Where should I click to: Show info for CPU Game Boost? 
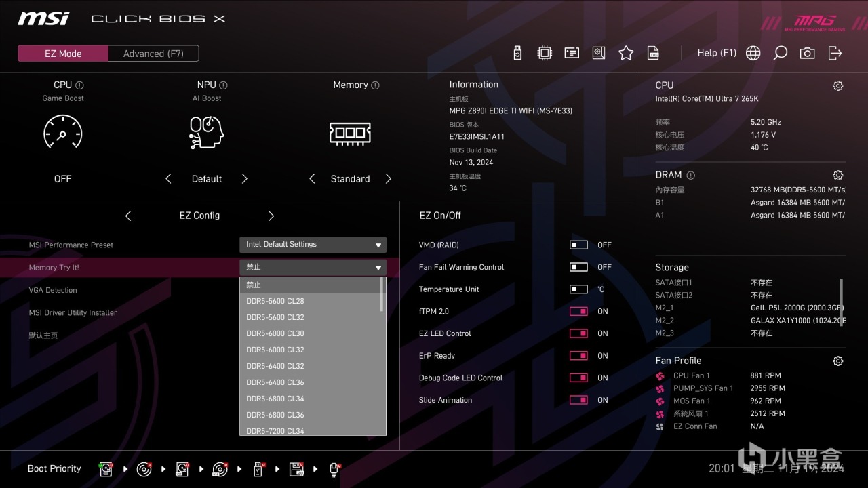(79, 85)
